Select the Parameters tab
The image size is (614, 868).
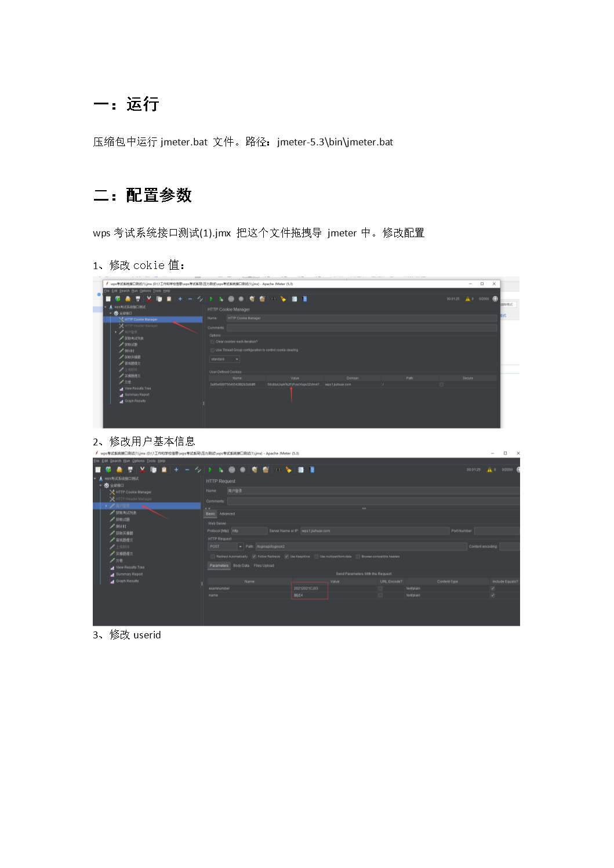219,566
